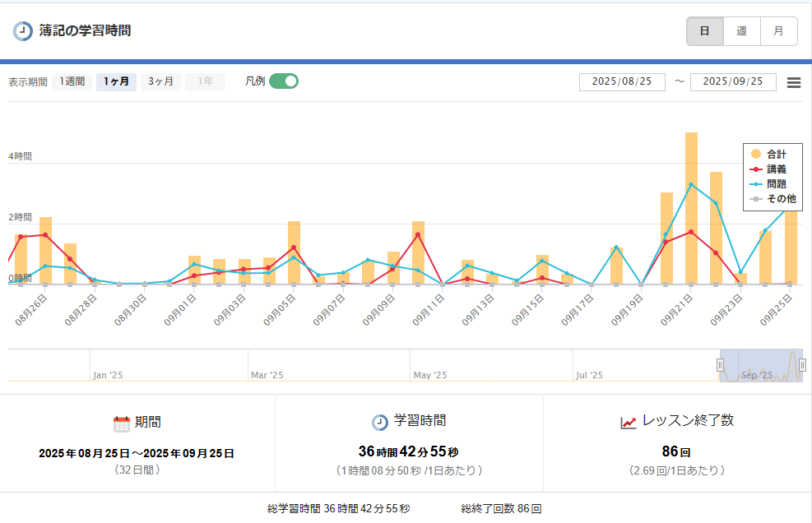Select the 日 view tab

[x=705, y=31]
